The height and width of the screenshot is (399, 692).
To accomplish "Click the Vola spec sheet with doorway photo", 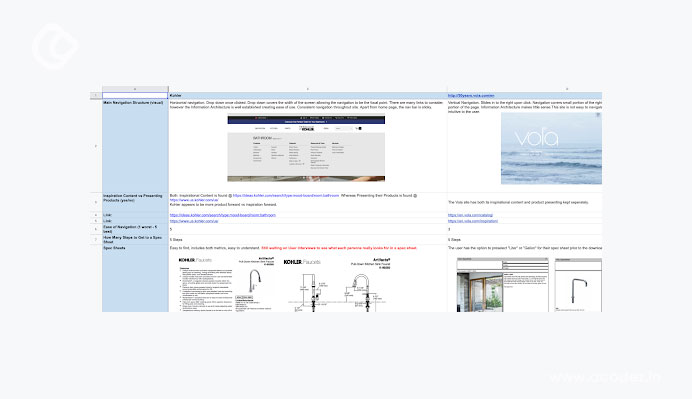I will pos(503,285).
